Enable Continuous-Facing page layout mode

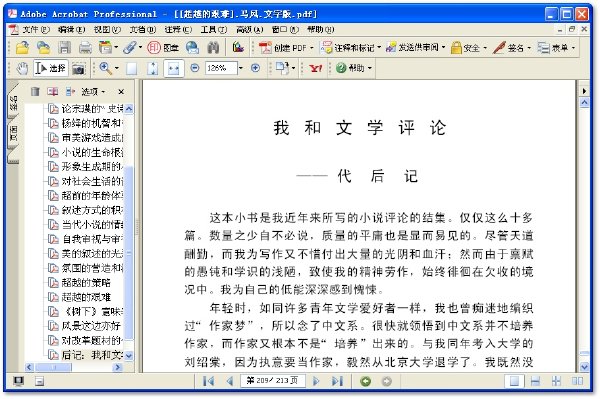tap(556, 381)
